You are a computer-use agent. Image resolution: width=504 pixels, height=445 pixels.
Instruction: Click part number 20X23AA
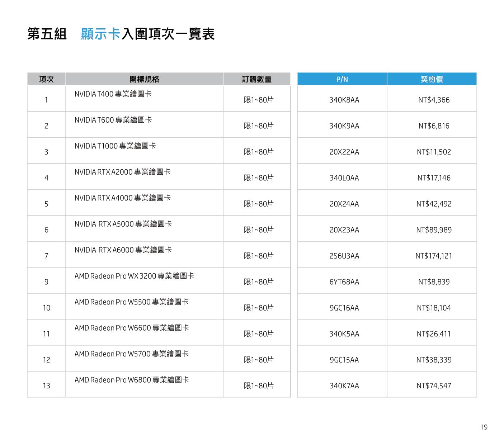tap(344, 230)
